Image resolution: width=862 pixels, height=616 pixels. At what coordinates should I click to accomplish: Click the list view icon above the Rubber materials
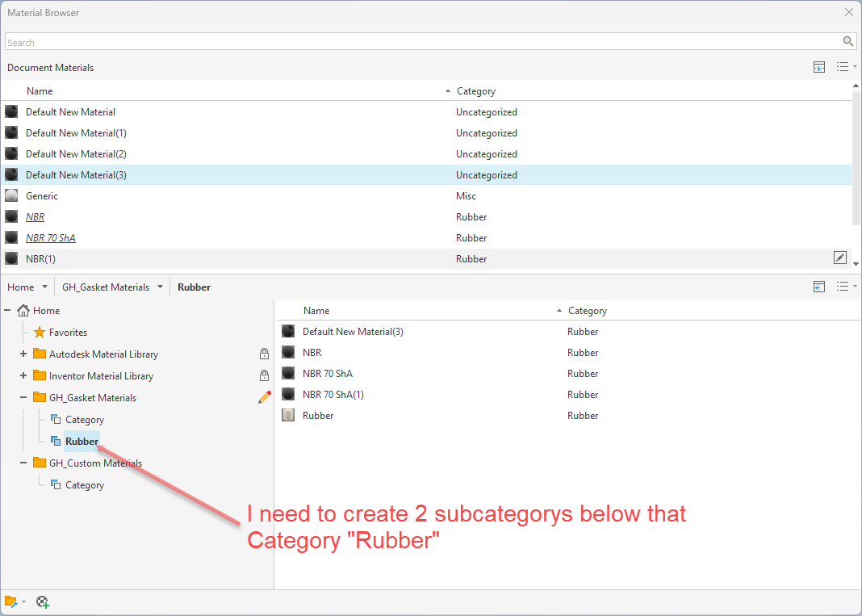point(843,286)
